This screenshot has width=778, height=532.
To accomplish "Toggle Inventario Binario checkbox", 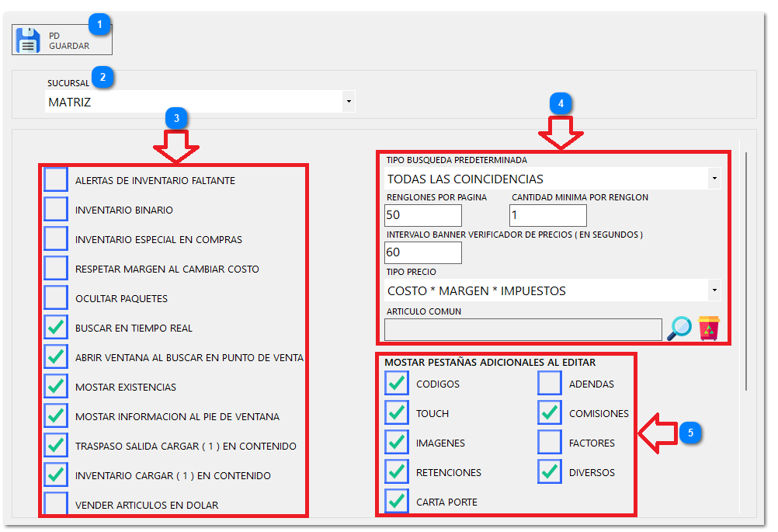I will coord(56,210).
